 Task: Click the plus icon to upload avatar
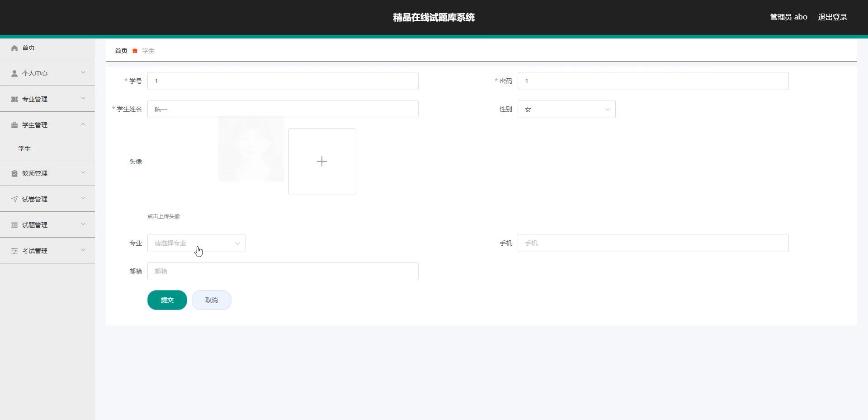[321, 161]
